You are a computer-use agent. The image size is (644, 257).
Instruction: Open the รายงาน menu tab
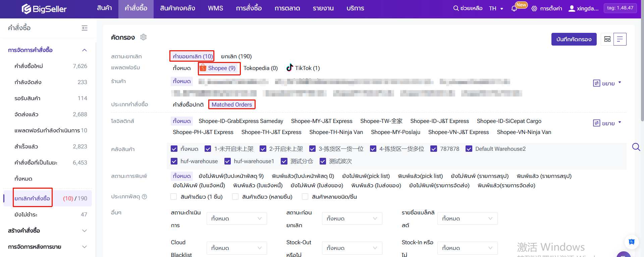point(323,8)
